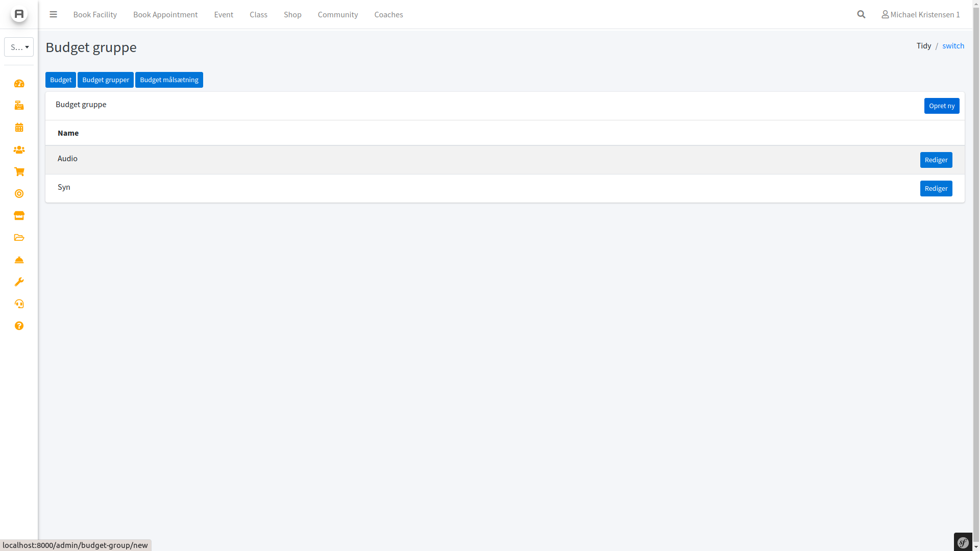Click the switch link in breadcrumb
The height and width of the screenshot is (551, 980).
[953, 46]
